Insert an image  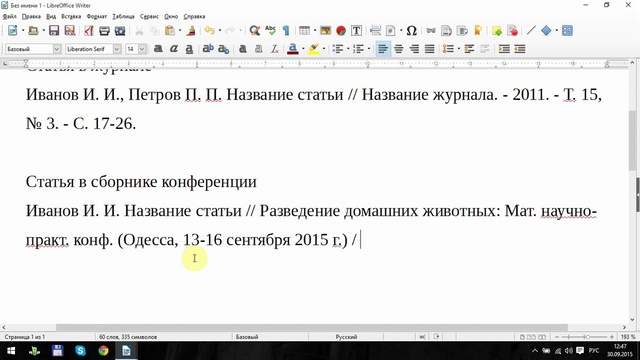click(x=326, y=31)
